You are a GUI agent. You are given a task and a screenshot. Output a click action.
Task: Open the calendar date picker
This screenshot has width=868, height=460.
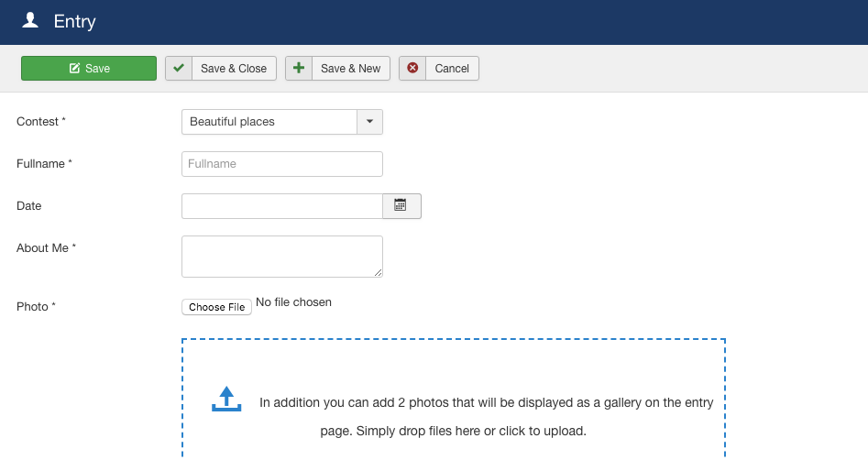(401, 206)
